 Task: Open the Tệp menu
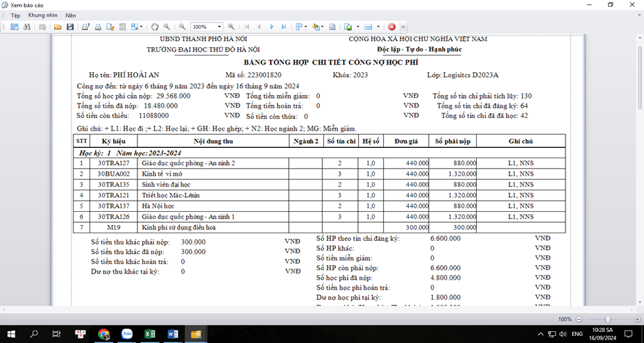[x=15, y=15]
